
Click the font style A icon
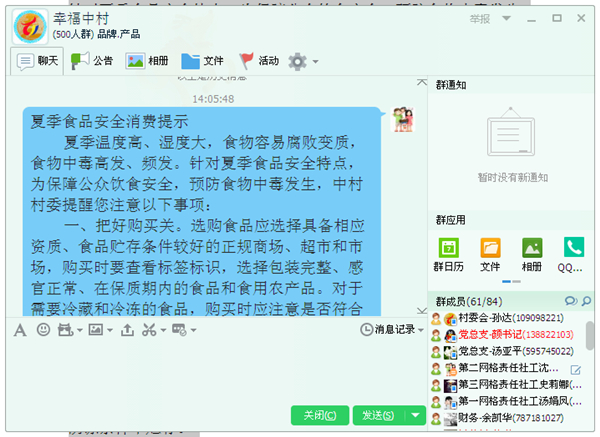20,330
